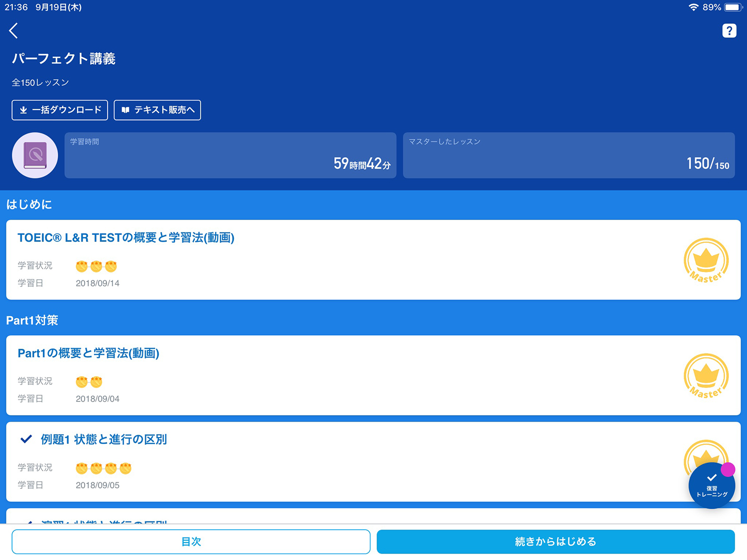This screenshot has width=747, height=560.
Task: Open TOEIC® L&R TESTの概要と学習法 lesson
Action: [x=126, y=238]
